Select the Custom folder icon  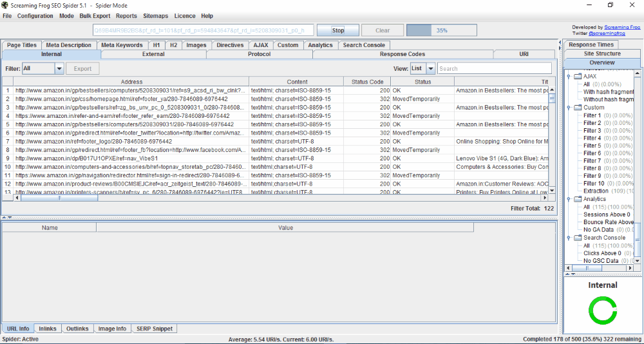tap(578, 108)
